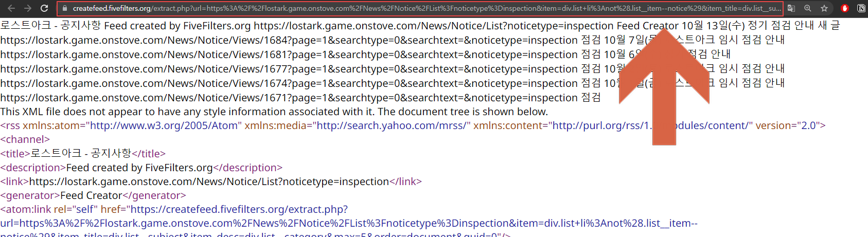The height and width of the screenshot is (237, 868).
Task: Go forward with the browser arrow
Action: [28, 8]
